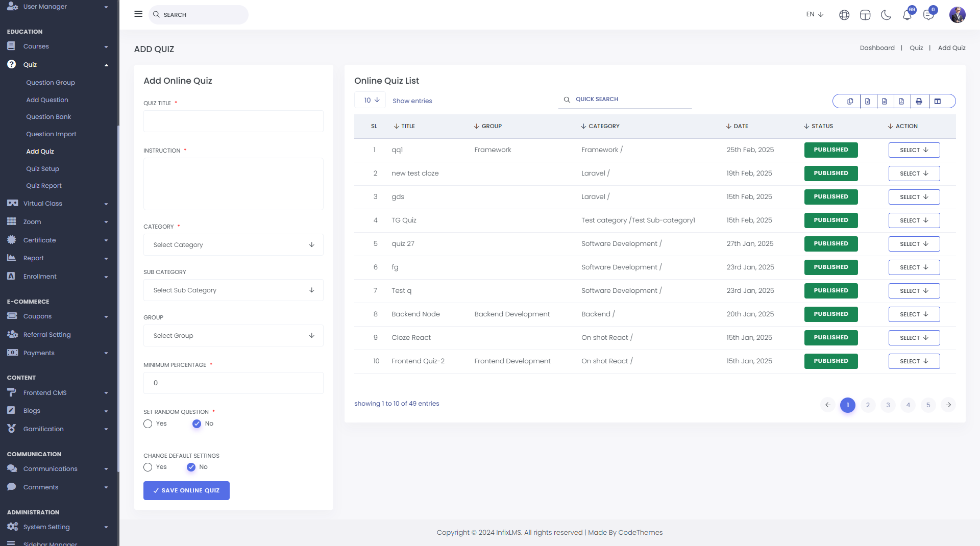Open Select dropdown for Backend Node quiz
This screenshot has width=980, height=546.
(x=914, y=314)
